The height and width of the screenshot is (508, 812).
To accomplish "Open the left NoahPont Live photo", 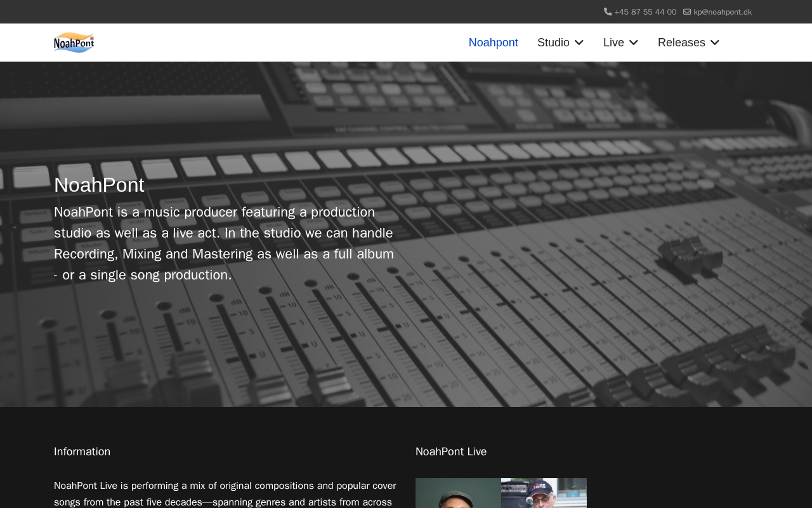I will (458, 493).
